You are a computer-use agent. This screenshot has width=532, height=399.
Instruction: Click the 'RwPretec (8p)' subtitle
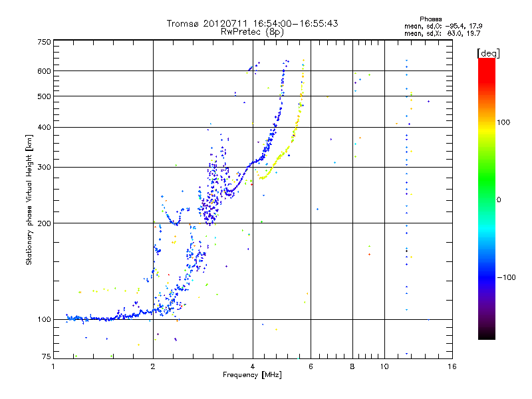[252, 32]
